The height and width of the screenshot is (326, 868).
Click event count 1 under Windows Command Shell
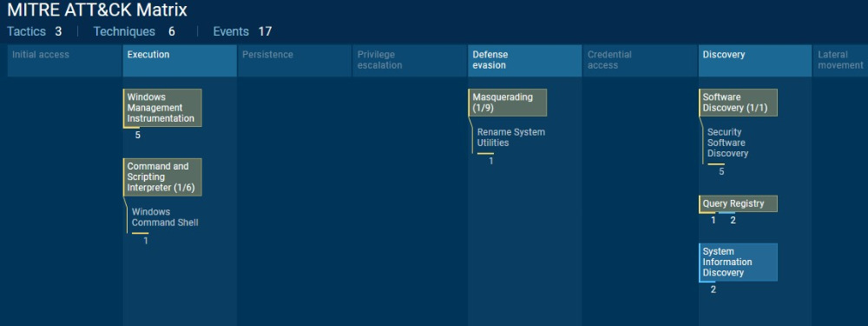pyautogui.click(x=146, y=241)
